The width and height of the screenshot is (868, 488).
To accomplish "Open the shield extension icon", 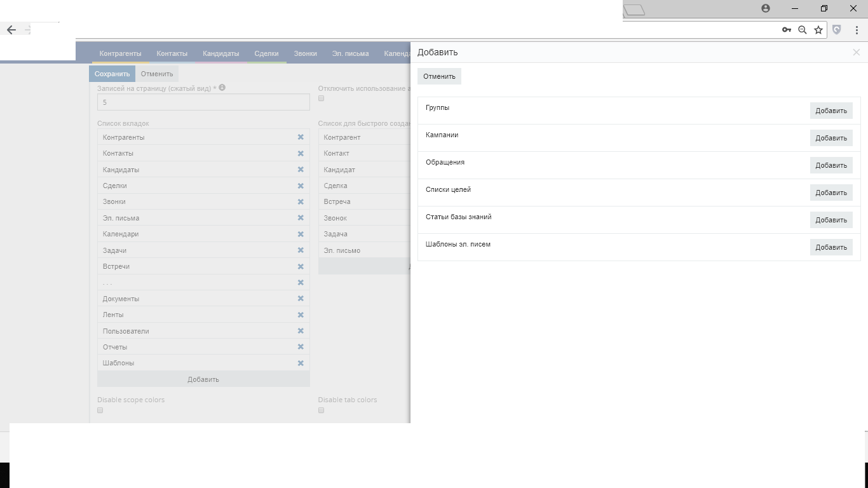I will coord(837,30).
